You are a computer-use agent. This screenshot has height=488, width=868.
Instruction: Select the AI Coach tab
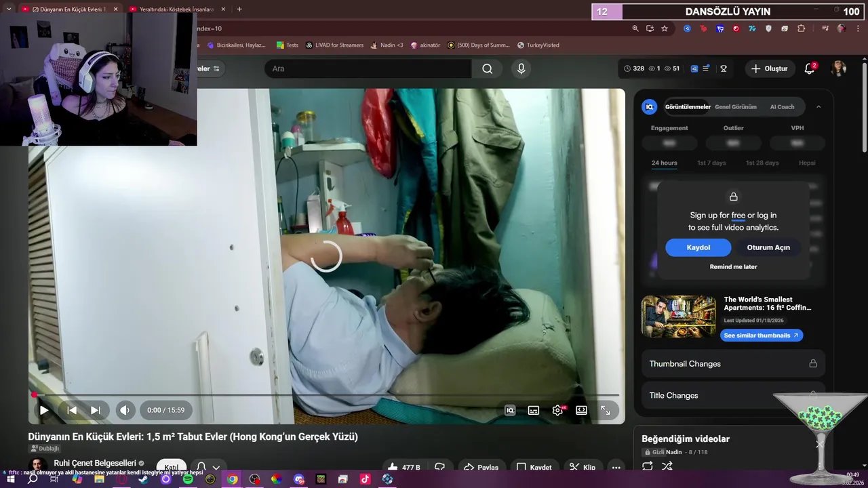pos(782,107)
